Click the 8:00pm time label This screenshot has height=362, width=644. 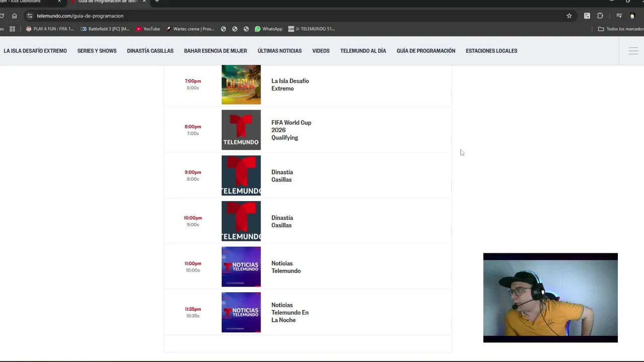tap(193, 127)
